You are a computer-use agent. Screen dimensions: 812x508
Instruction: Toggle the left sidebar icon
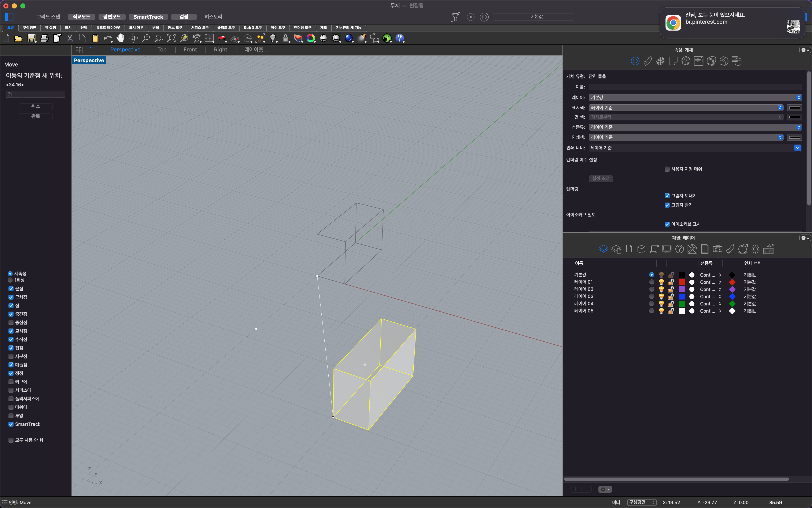9,17
